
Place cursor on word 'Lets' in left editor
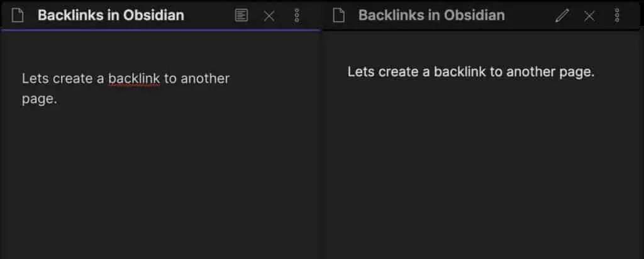click(35, 79)
